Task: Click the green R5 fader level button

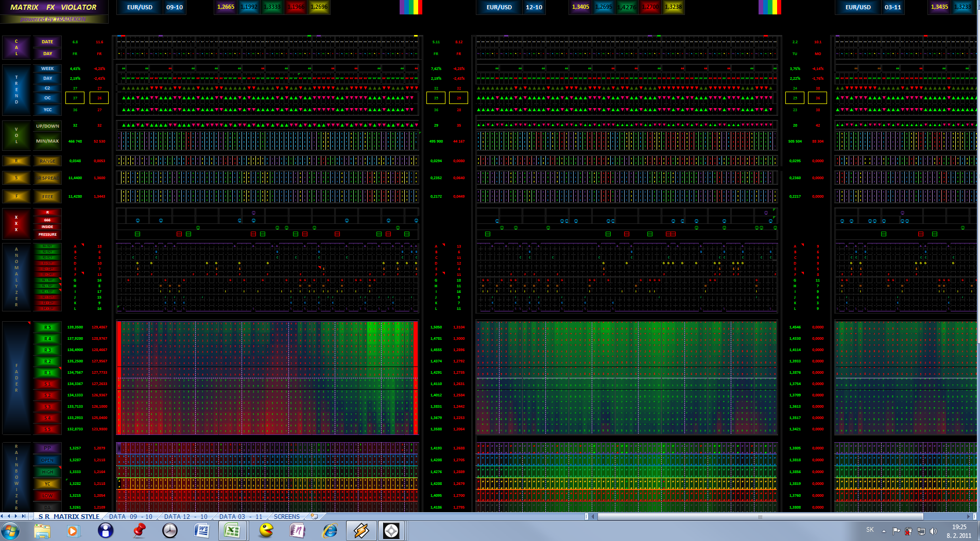Action: pyautogui.click(x=47, y=327)
